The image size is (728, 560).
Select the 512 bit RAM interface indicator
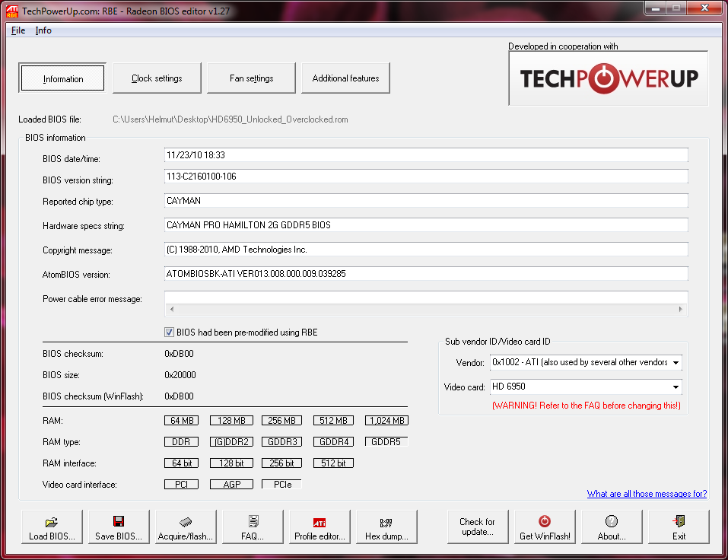click(333, 463)
